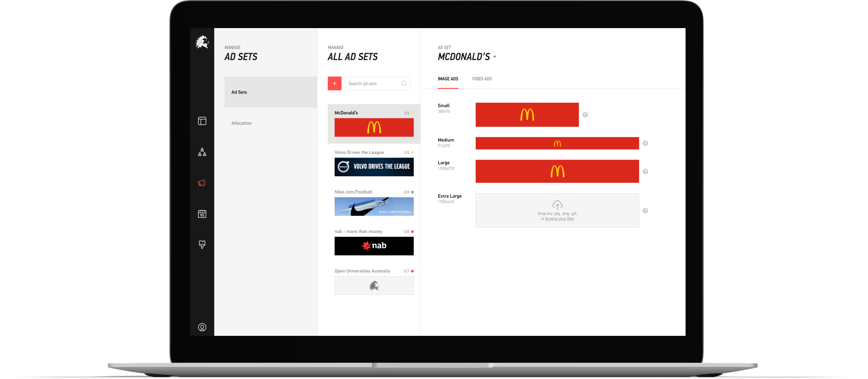Screen dimensions: 868x379
Task: Click the account/profile icon at sidebar bottom
Action: click(x=202, y=327)
